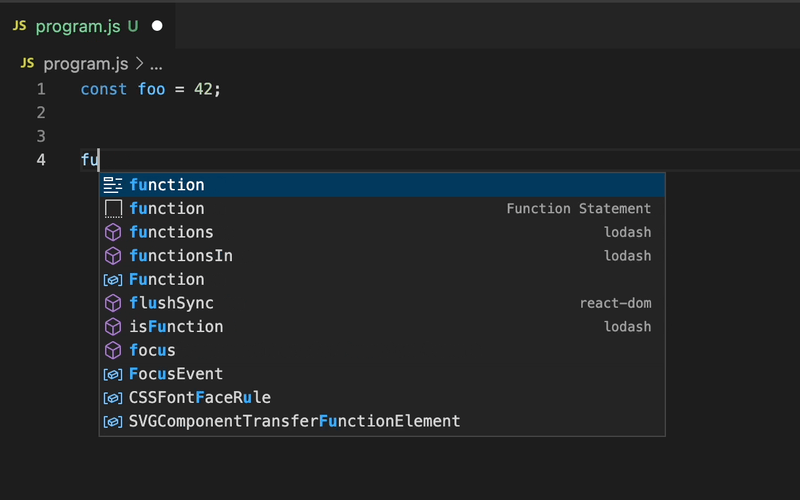Insert the CSSFontFaceRule completion
This screenshot has height=500, width=800.
200,398
